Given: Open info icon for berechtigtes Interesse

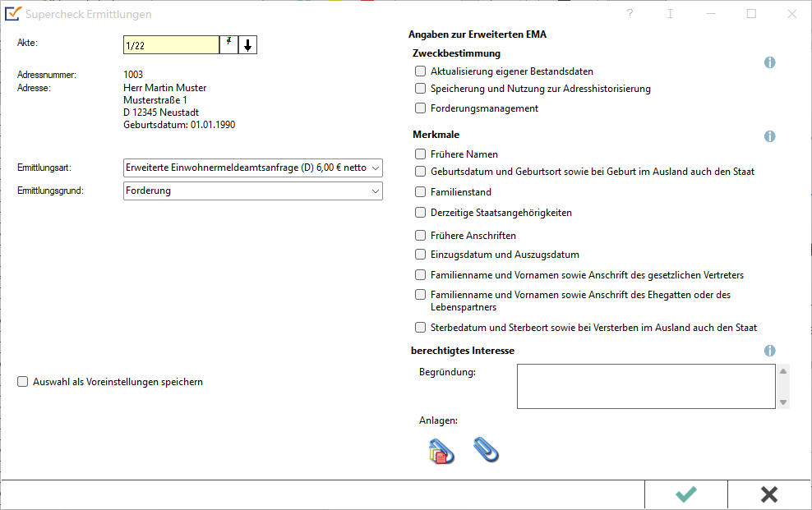Looking at the screenshot, I should click(769, 351).
